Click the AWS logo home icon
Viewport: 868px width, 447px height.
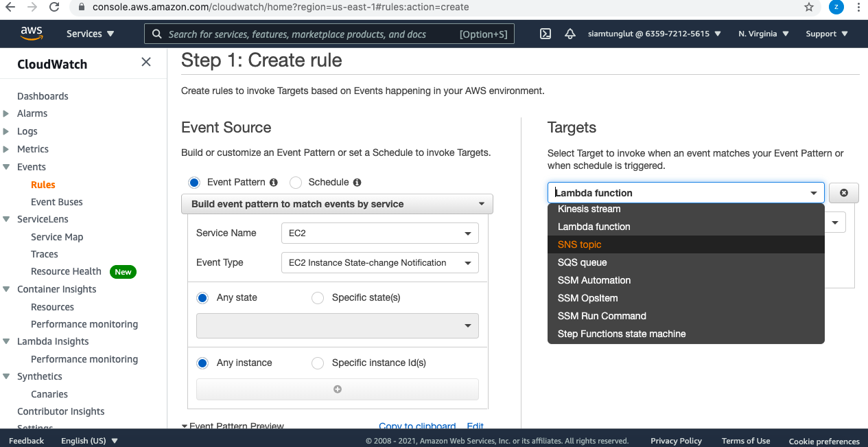point(32,34)
